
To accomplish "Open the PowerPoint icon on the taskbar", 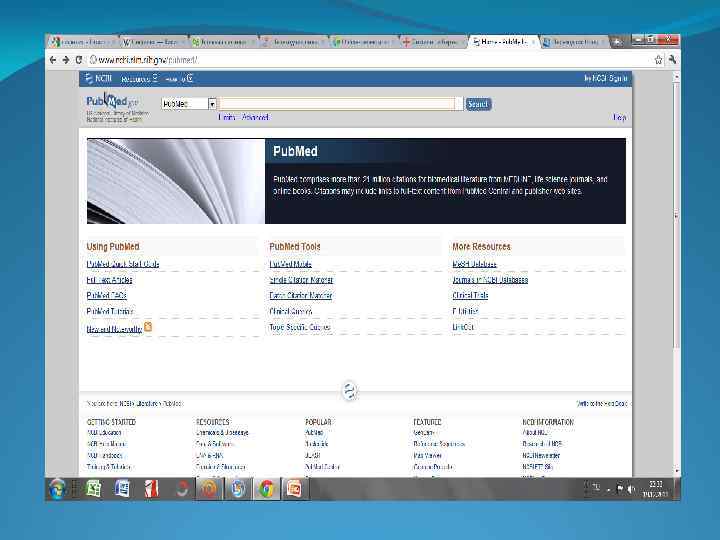I will point(294,489).
